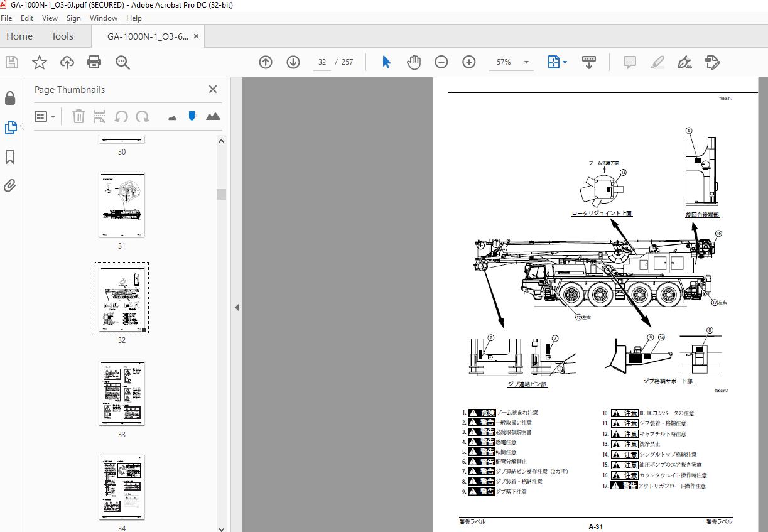Switch to the Tools tab
768x532 pixels.
[62, 36]
